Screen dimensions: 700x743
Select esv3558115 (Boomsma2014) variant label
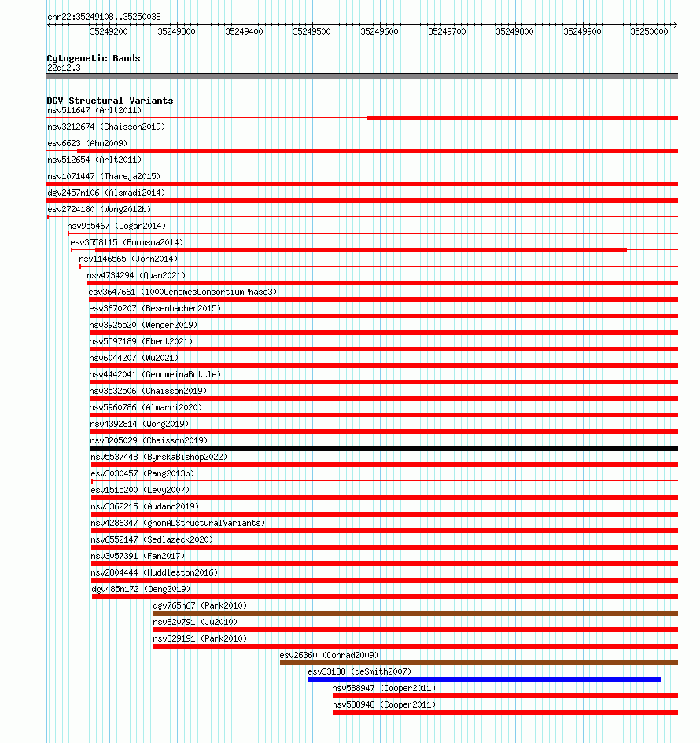(127, 242)
